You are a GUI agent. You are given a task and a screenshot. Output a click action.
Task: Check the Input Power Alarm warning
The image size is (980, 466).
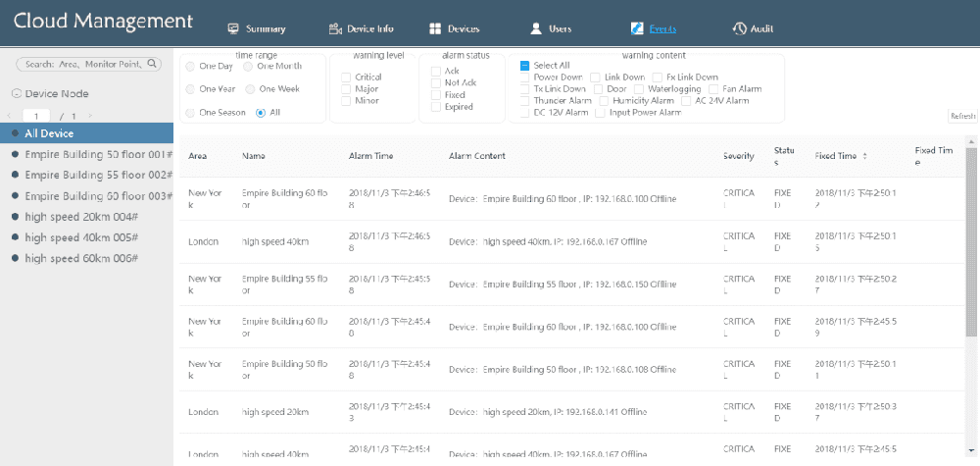600,113
